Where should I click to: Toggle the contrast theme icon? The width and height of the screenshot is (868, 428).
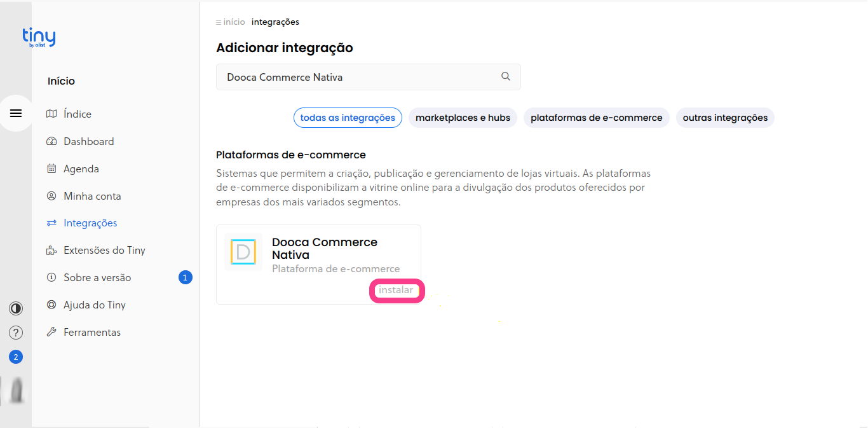(16, 308)
